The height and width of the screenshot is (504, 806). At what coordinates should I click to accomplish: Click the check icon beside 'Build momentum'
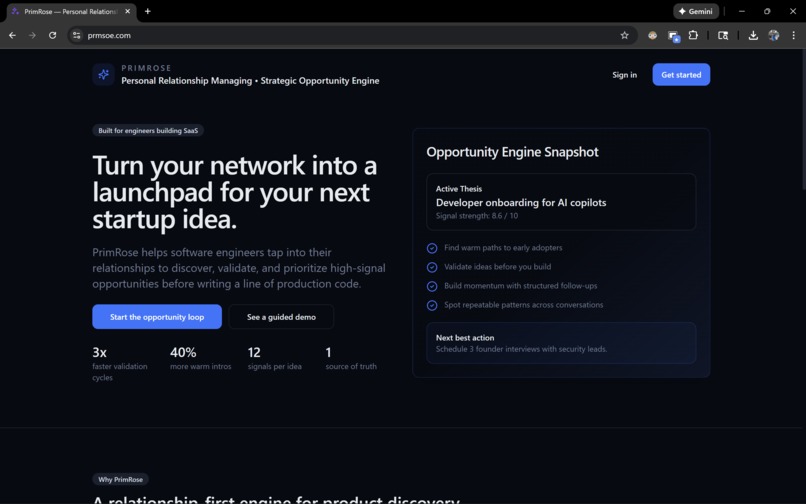click(x=432, y=286)
